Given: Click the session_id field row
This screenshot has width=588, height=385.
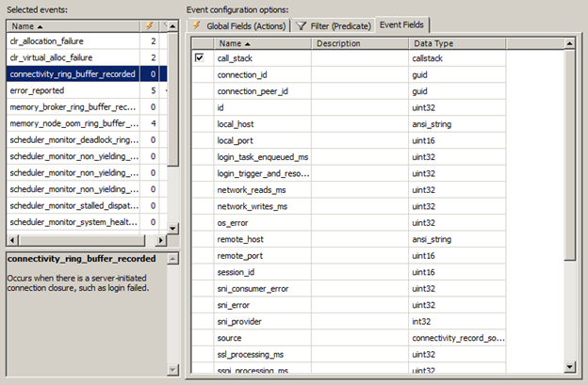Looking at the screenshot, I should point(349,273).
